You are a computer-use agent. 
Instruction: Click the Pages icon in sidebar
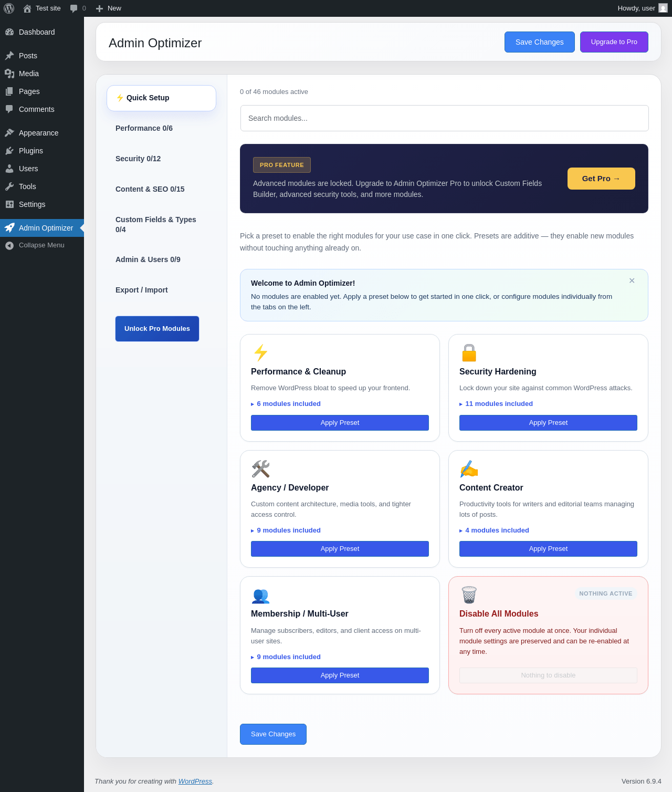9,91
